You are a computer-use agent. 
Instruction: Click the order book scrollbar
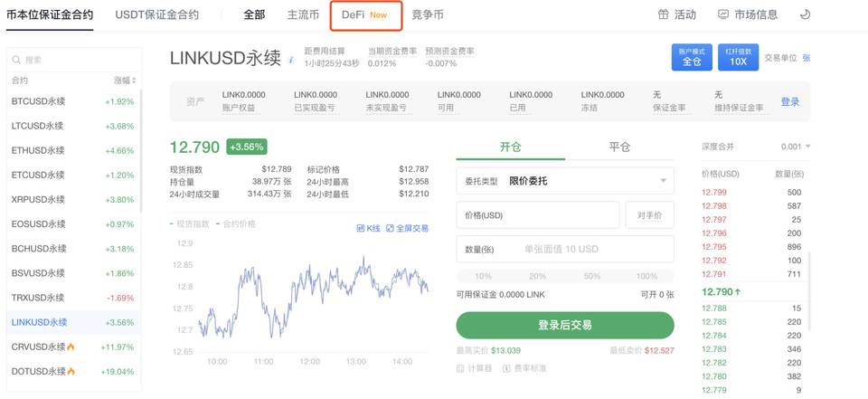coord(808,292)
